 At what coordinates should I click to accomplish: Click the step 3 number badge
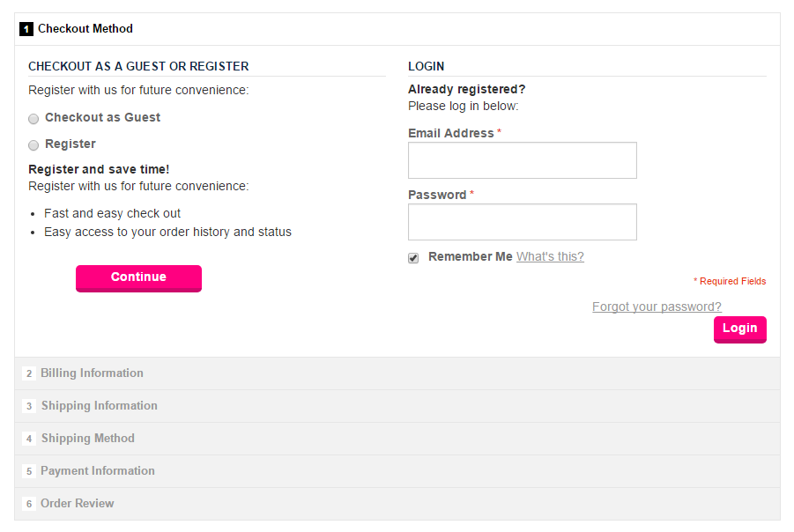tap(29, 406)
